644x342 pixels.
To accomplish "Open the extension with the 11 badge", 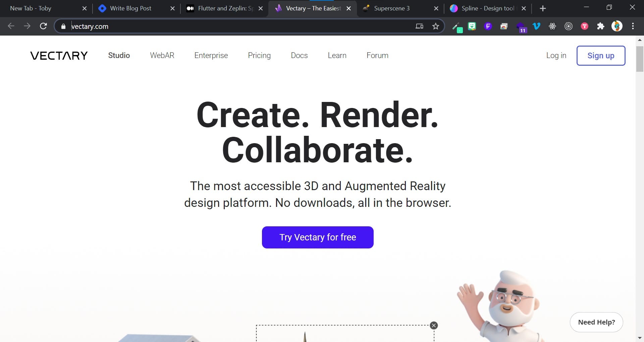I will point(521,27).
